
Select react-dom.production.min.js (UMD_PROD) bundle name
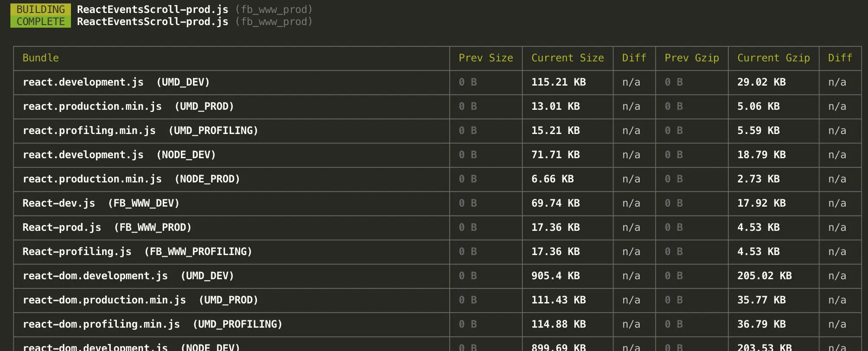140,300
